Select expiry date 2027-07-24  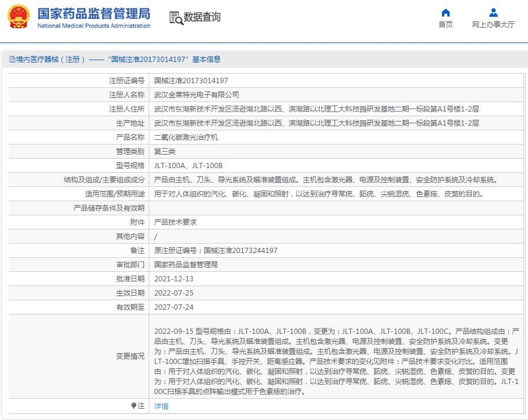174,307
